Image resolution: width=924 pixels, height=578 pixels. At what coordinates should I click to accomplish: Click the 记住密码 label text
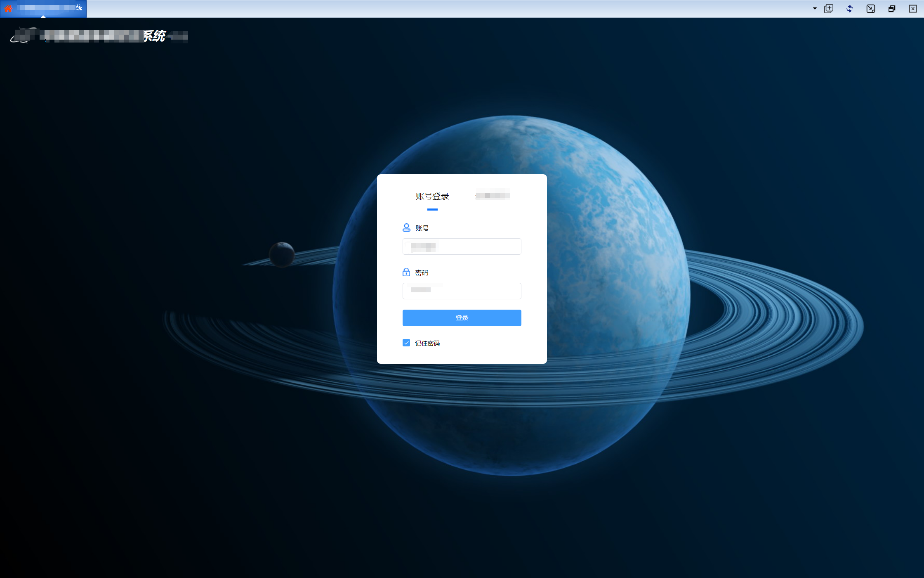427,343
